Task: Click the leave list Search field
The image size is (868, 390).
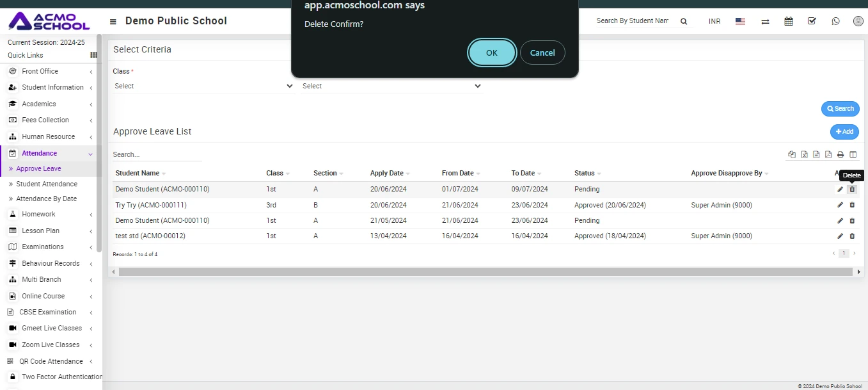Action: (157, 154)
